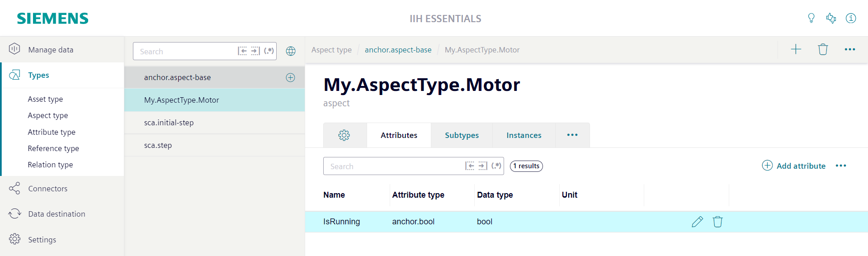Click the Attribute type column header
The image size is (868, 256).
click(x=418, y=195)
